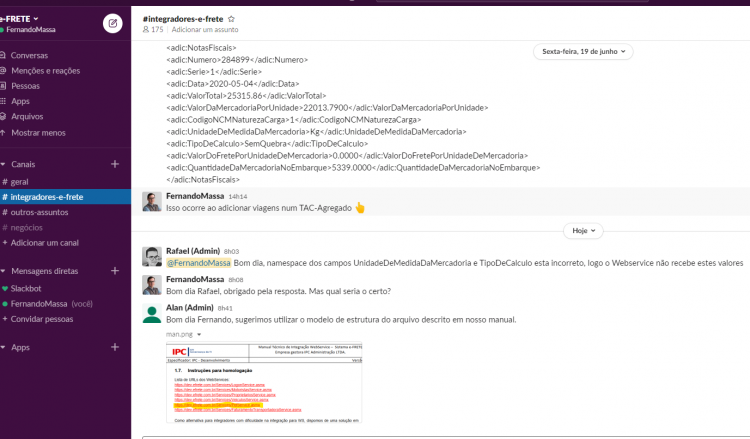The width and height of the screenshot is (750, 439).
Task: Open the e-FRETE workspace menu
Action: click(x=20, y=19)
